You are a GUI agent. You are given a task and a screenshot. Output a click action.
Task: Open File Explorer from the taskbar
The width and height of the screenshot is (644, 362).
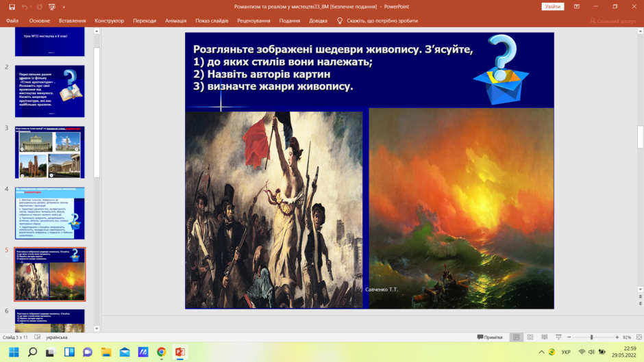click(106, 352)
